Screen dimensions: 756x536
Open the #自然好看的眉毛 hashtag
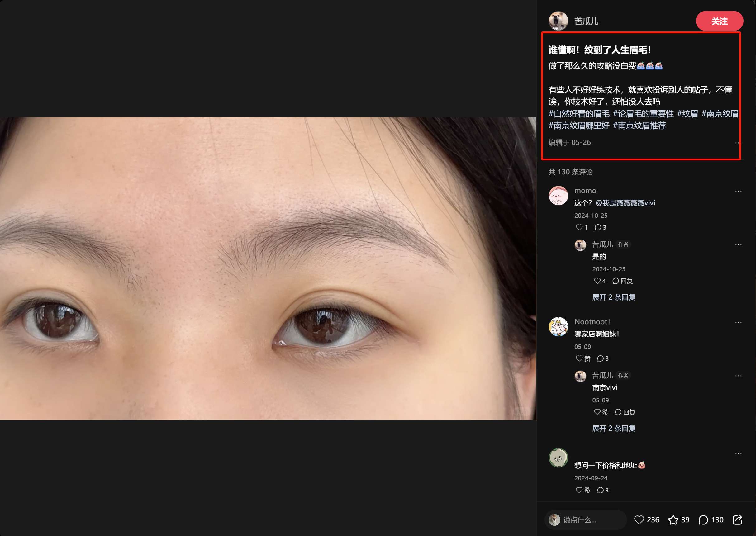[x=579, y=114]
